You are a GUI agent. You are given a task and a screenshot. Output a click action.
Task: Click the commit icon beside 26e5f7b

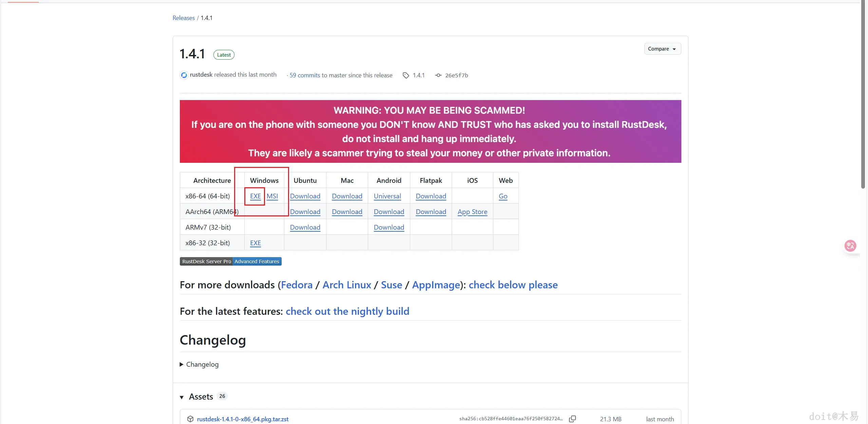pos(438,75)
